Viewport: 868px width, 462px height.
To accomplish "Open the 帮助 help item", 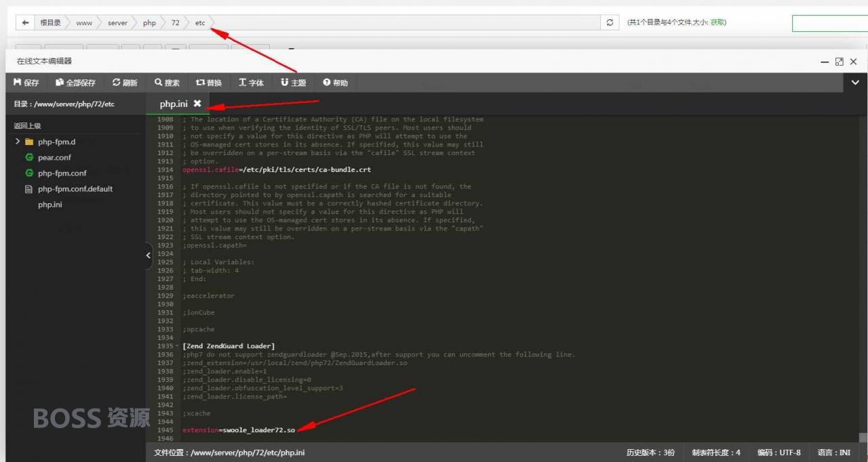I will (x=335, y=83).
